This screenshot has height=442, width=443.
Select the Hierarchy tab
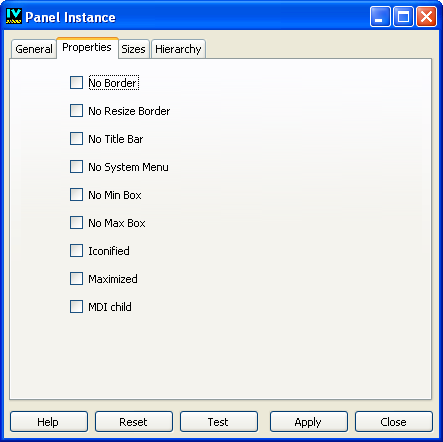[x=178, y=49]
